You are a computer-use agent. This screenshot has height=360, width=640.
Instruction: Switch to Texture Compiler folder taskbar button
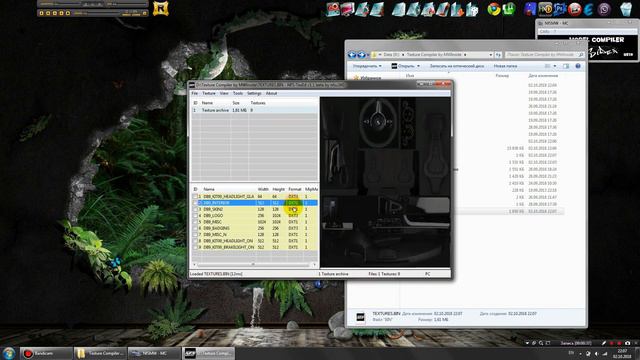click(100, 353)
